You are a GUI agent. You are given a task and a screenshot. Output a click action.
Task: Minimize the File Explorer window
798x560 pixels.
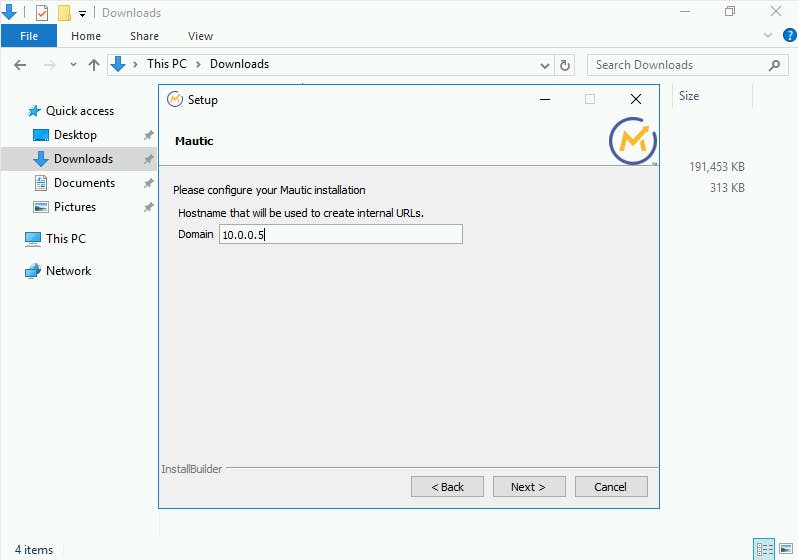pos(685,11)
